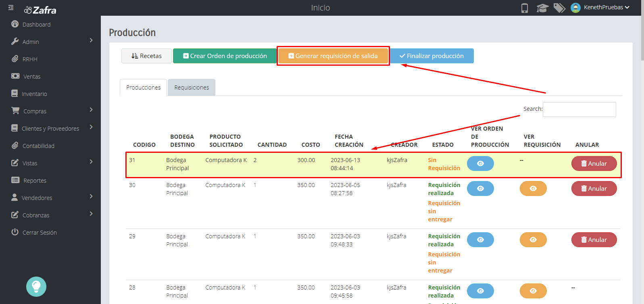Click the KenethPruebas user avatar
This screenshot has width=644, height=304.
(575, 8)
